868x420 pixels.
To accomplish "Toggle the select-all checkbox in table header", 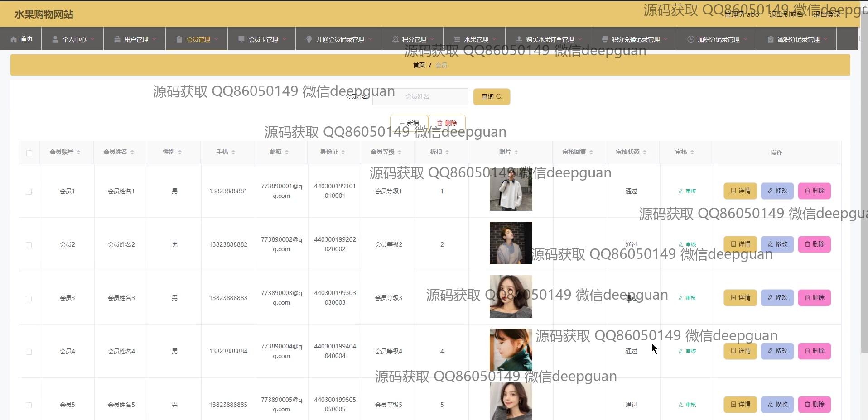I will 29,153.
